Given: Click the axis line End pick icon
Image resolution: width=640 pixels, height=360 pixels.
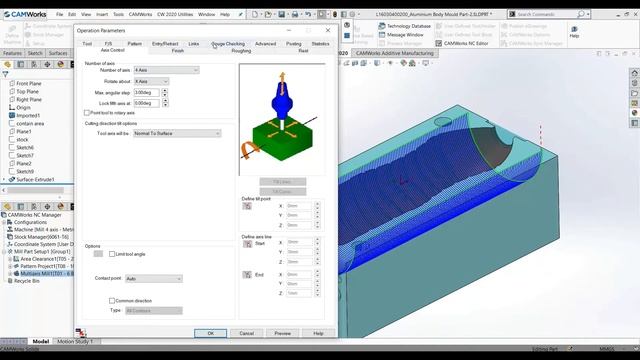Looking at the screenshot, I should pos(247,275).
